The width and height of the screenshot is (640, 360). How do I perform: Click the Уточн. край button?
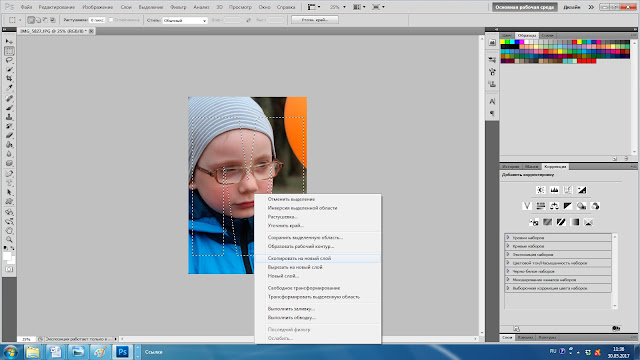315,20
